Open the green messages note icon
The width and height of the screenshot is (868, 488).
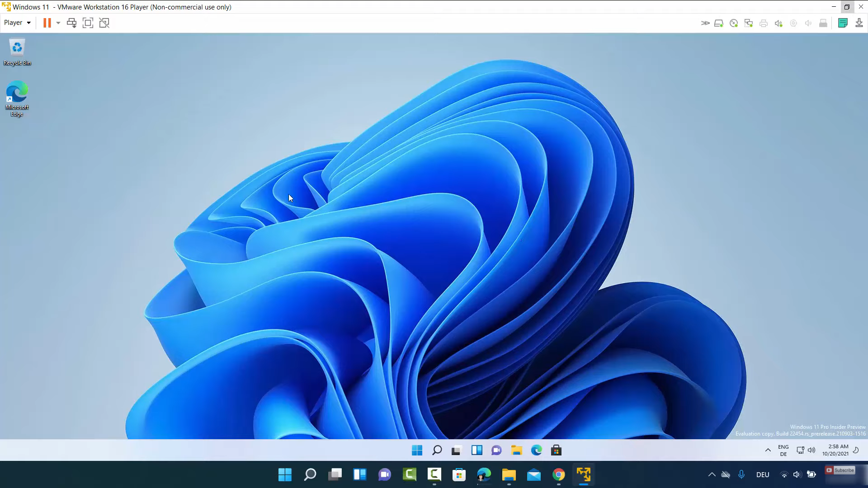[x=843, y=23]
